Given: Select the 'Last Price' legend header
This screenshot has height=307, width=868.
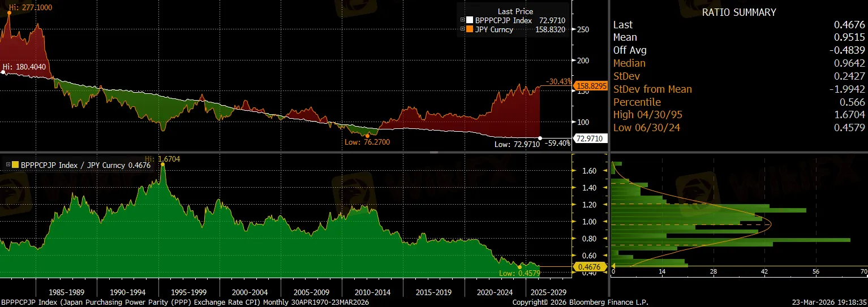Looking at the screenshot, I should pos(515,11).
